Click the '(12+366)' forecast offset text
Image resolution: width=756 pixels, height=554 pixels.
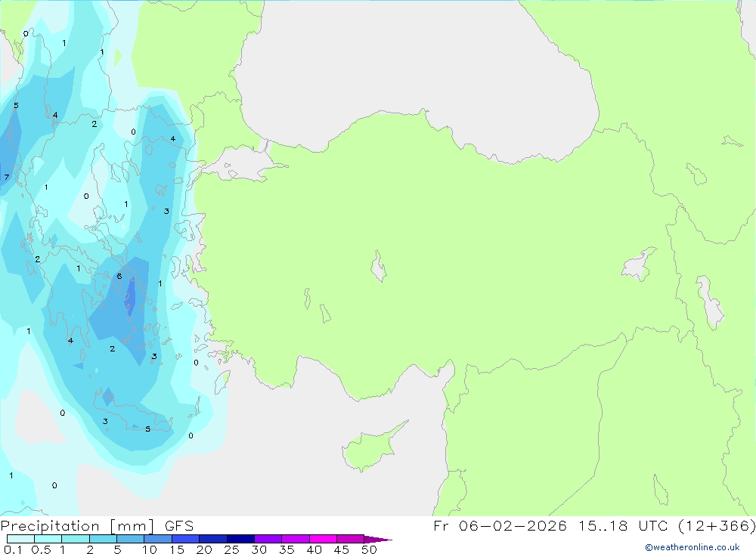point(717,525)
